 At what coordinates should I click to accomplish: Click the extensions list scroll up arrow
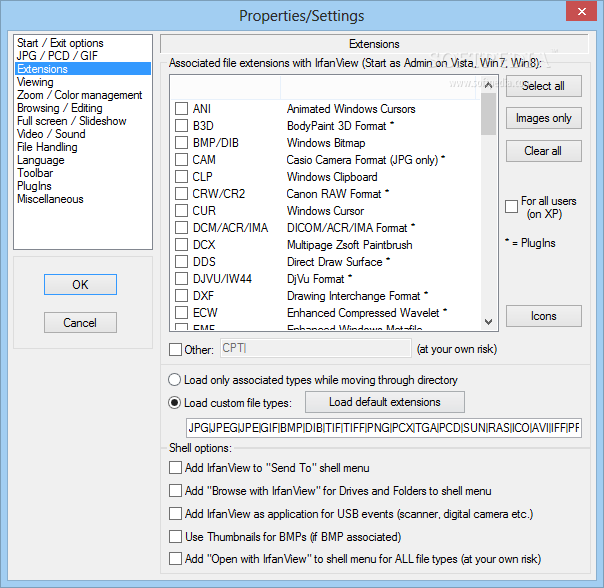pos(488,85)
